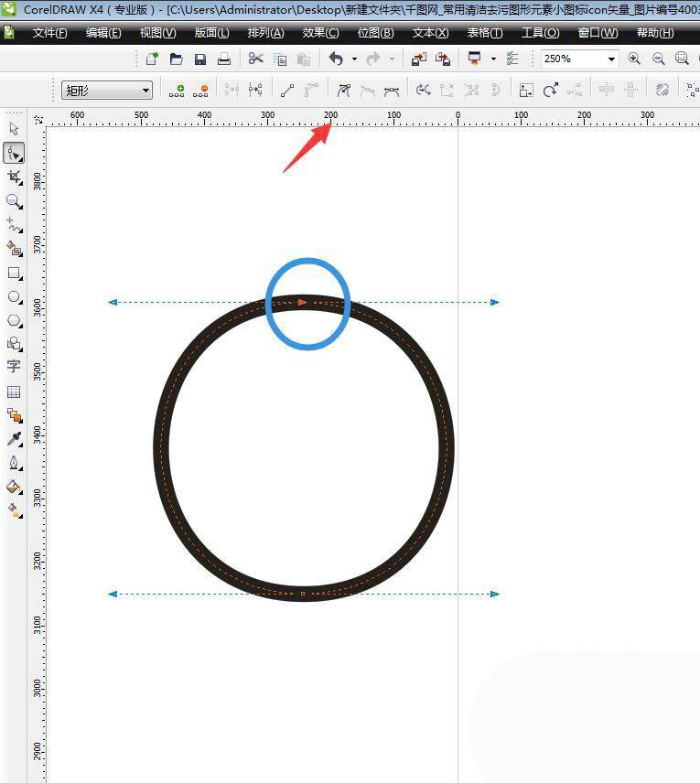Save document with floppy disk icon

coord(200,59)
